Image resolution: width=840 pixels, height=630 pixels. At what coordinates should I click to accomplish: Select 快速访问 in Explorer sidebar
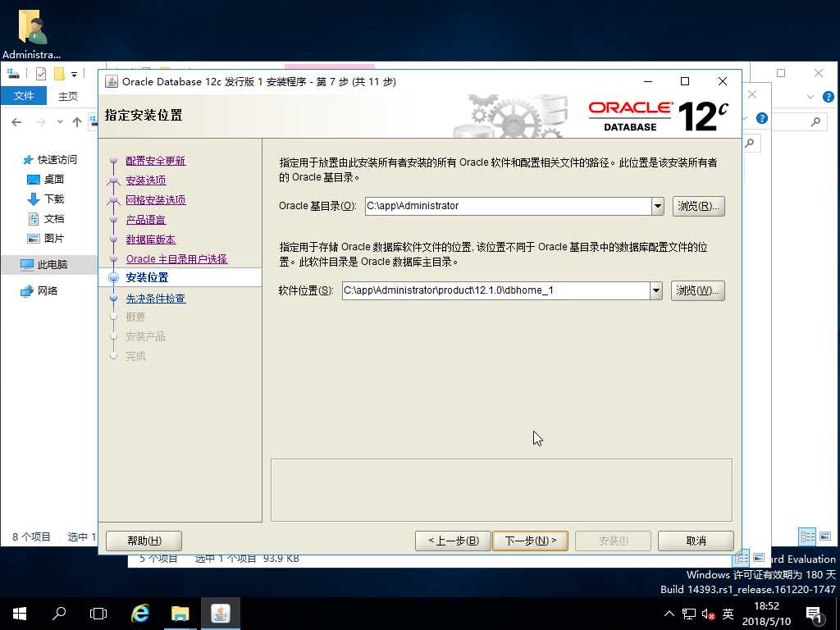(x=57, y=160)
